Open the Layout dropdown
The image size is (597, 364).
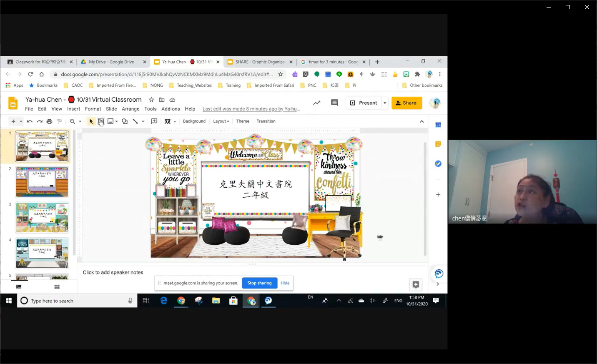(221, 121)
